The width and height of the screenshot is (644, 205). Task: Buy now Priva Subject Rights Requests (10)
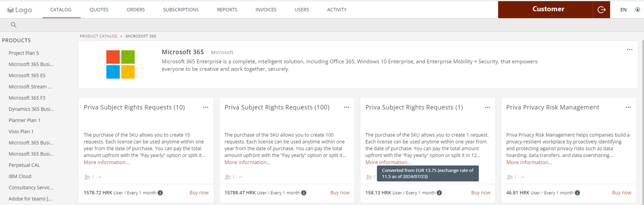tap(199, 193)
